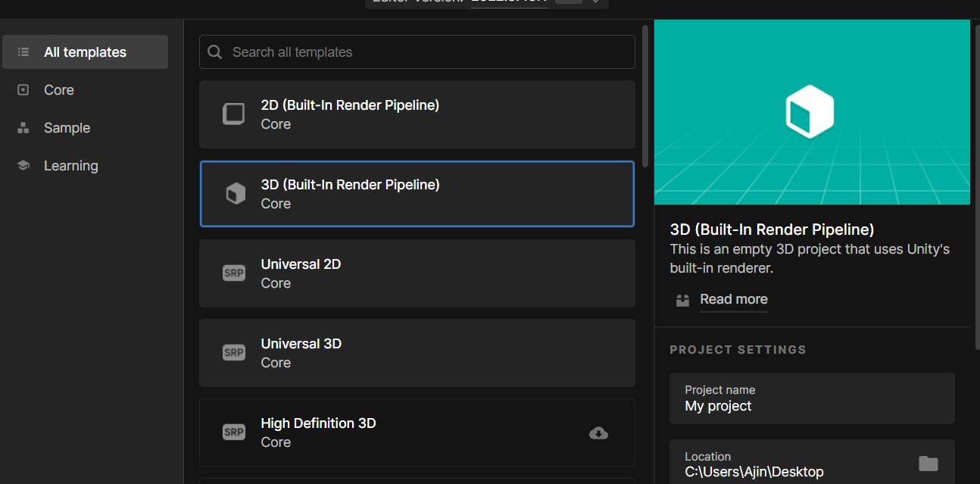Click the Learning graduation cap icon
Image resolution: width=980 pixels, height=484 pixels.
pos(23,166)
